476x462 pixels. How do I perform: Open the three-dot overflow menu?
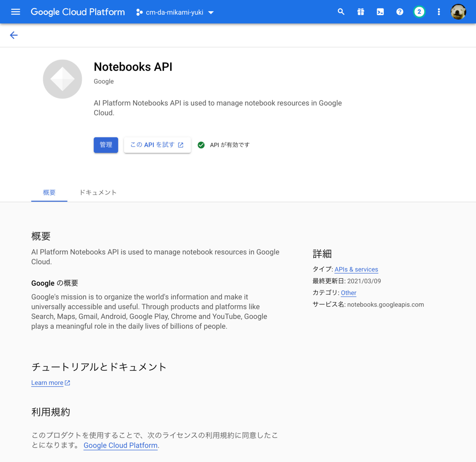[439, 12]
